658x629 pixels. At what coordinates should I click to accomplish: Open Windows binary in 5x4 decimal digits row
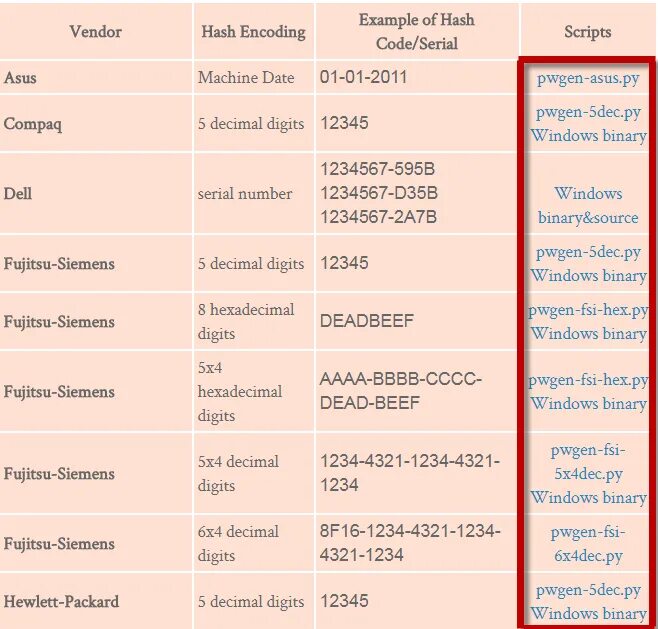[x=588, y=498]
